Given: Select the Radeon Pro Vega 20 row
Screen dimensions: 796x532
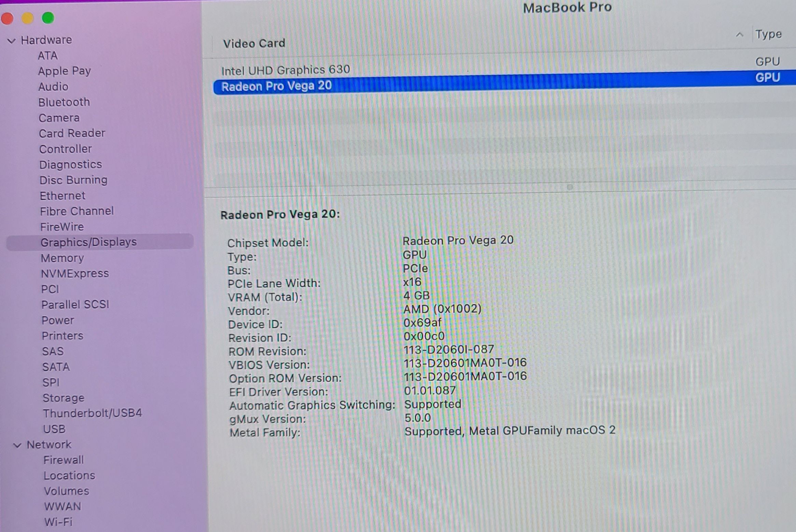Looking at the screenshot, I should point(276,86).
